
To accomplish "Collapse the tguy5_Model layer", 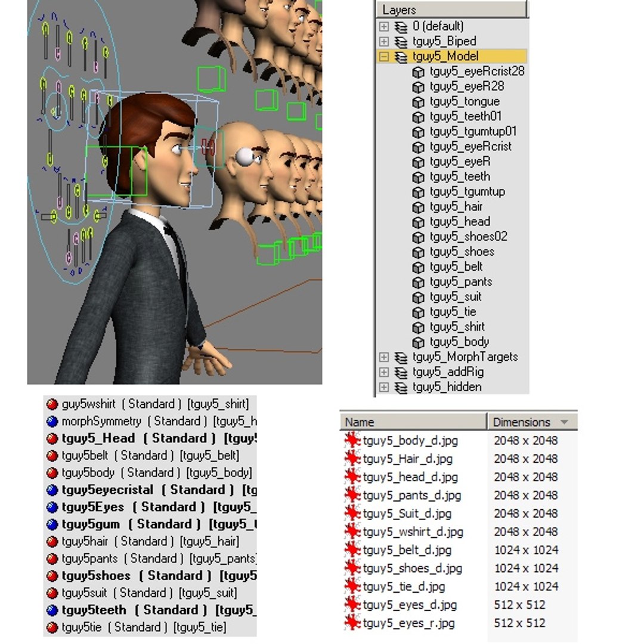I will pos(383,57).
